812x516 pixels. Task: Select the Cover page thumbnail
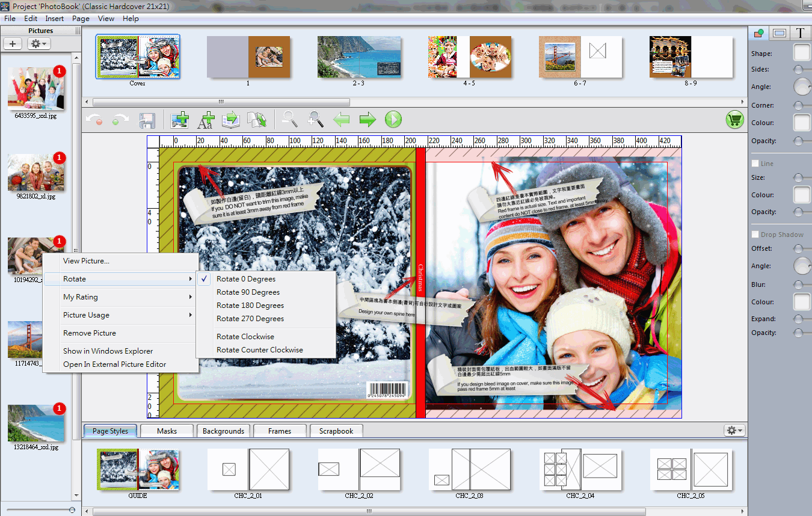138,57
